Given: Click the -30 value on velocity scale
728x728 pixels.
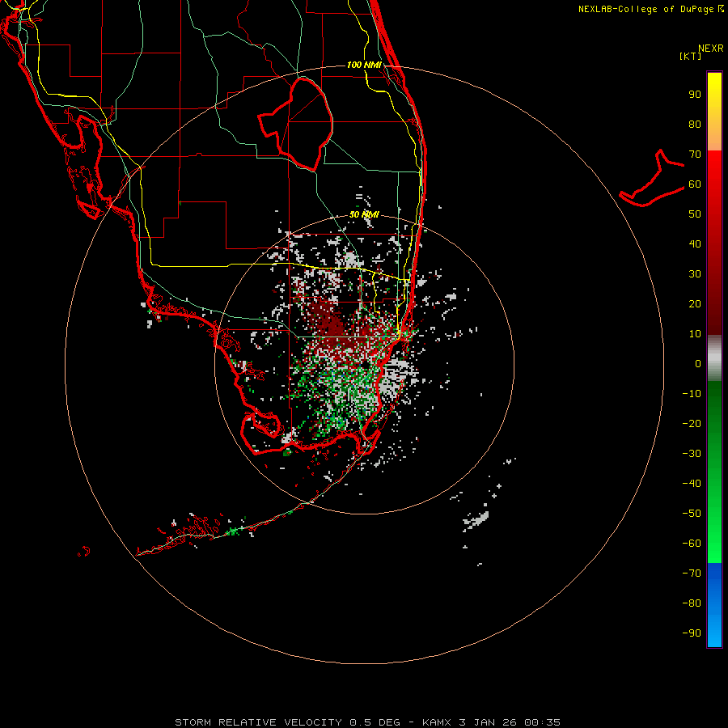Looking at the screenshot, I should tap(692, 454).
